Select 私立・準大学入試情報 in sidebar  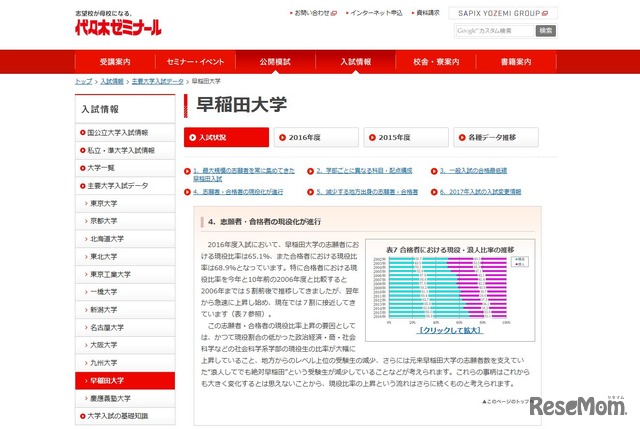(125, 150)
